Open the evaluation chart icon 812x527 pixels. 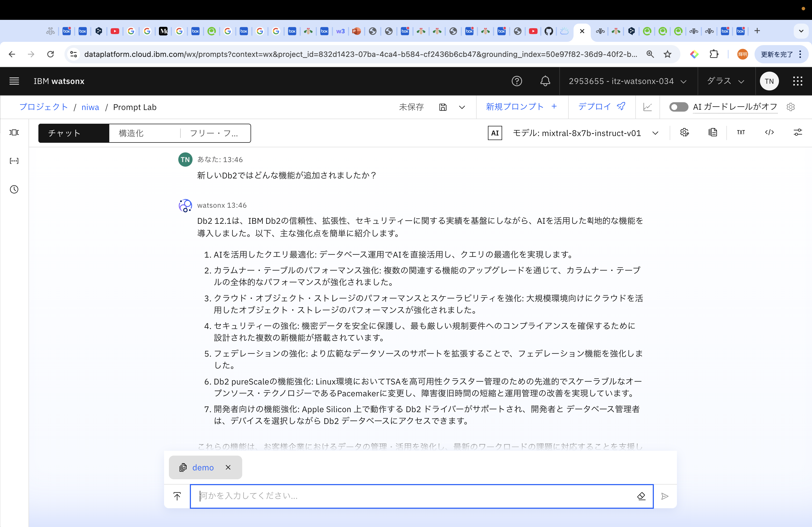pyautogui.click(x=647, y=107)
